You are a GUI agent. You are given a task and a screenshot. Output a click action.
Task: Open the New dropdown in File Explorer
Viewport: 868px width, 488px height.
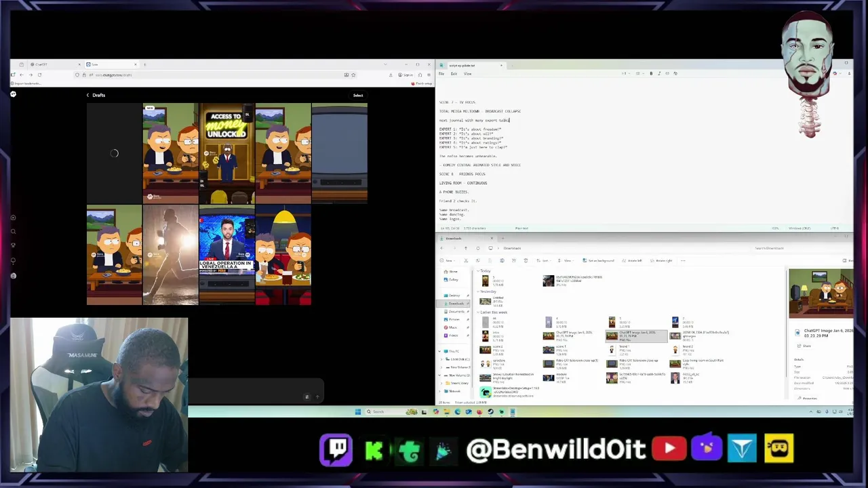pos(447,260)
